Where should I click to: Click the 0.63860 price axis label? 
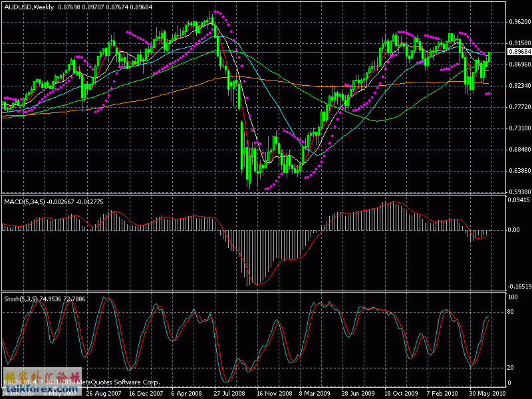(x=520, y=171)
